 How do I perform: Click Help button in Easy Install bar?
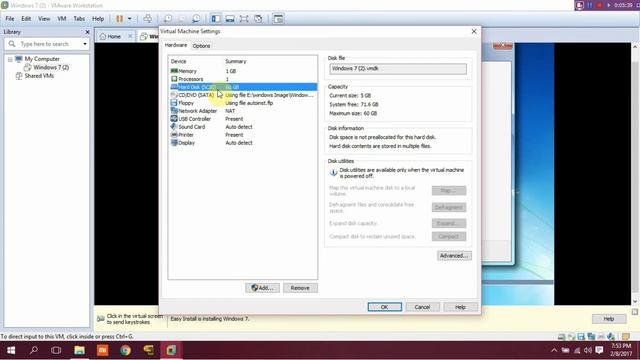(609, 319)
